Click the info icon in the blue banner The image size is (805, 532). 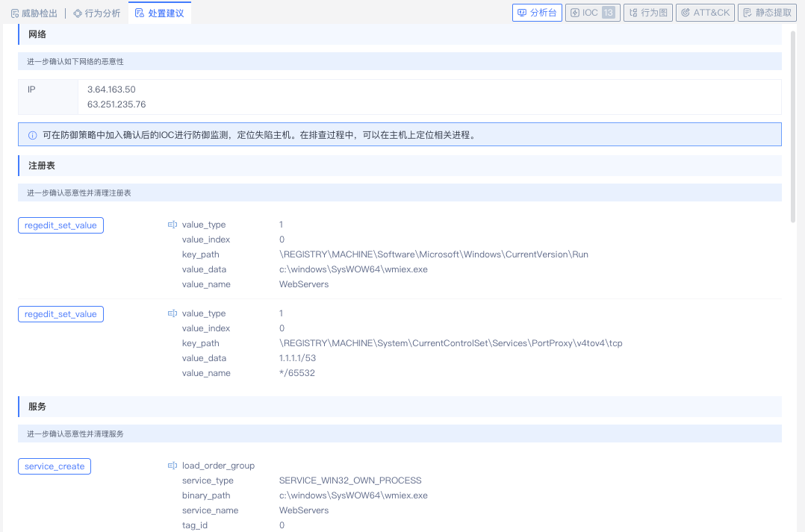(32, 136)
